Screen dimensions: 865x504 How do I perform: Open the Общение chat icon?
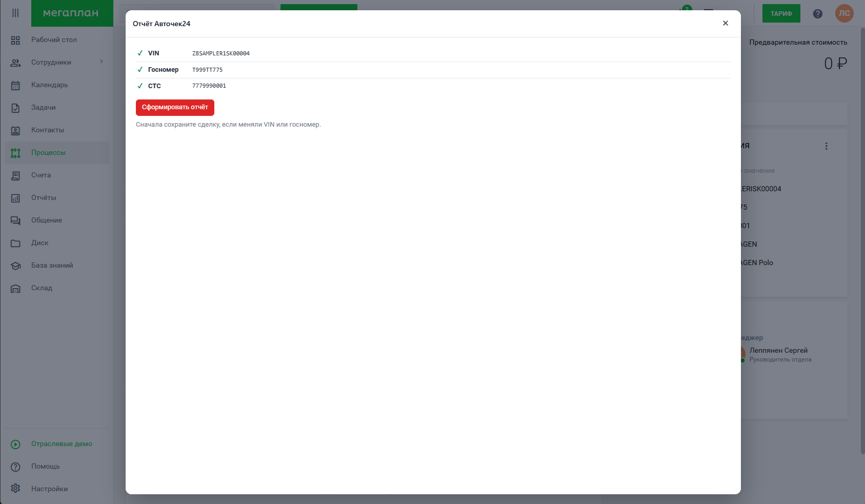coord(15,220)
